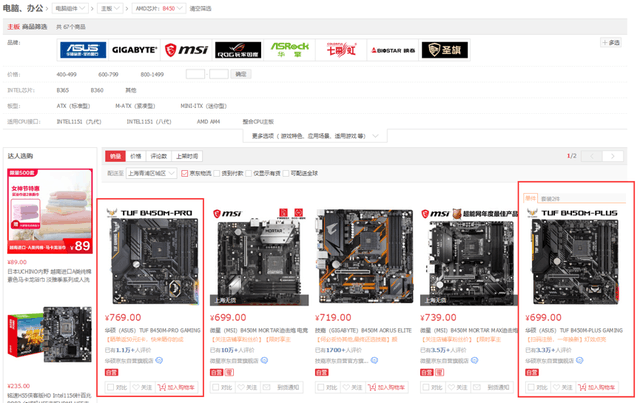Viewport: 640px width, 403px height.
Task: Expand the 更多选项 filter section
Action: [315, 136]
